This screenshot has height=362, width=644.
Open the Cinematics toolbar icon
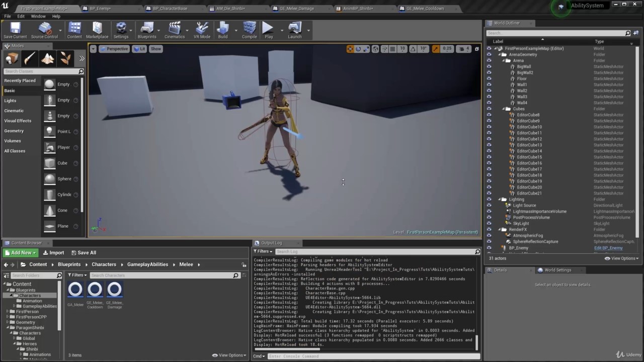pos(174,30)
